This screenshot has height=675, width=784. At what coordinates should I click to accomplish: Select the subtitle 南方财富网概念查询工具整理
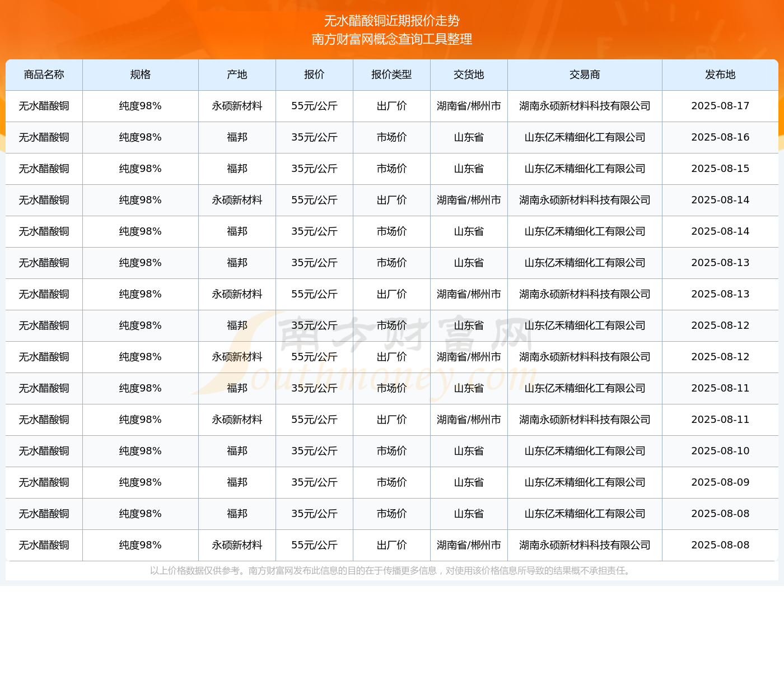coord(392,39)
